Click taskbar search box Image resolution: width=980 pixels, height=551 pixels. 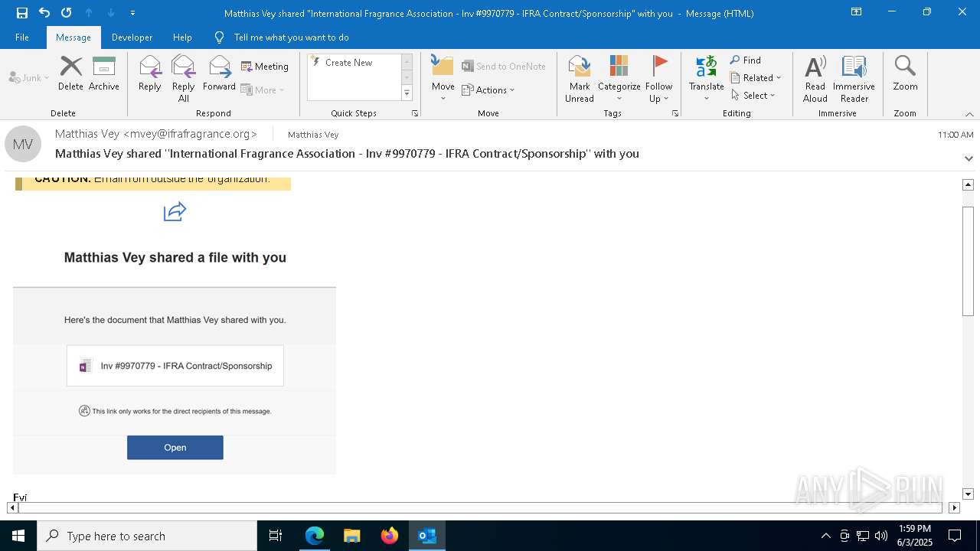click(x=147, y=536)
